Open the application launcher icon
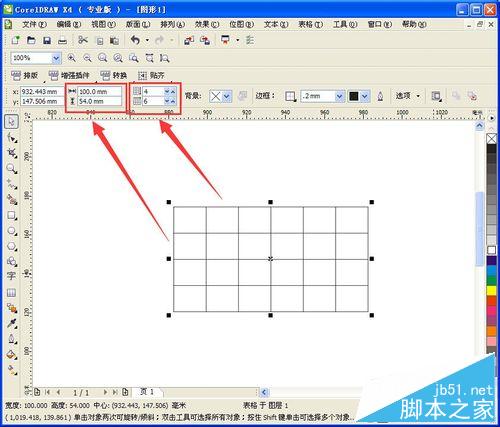Viewport: 500px width, 427px height. [226, 40]
